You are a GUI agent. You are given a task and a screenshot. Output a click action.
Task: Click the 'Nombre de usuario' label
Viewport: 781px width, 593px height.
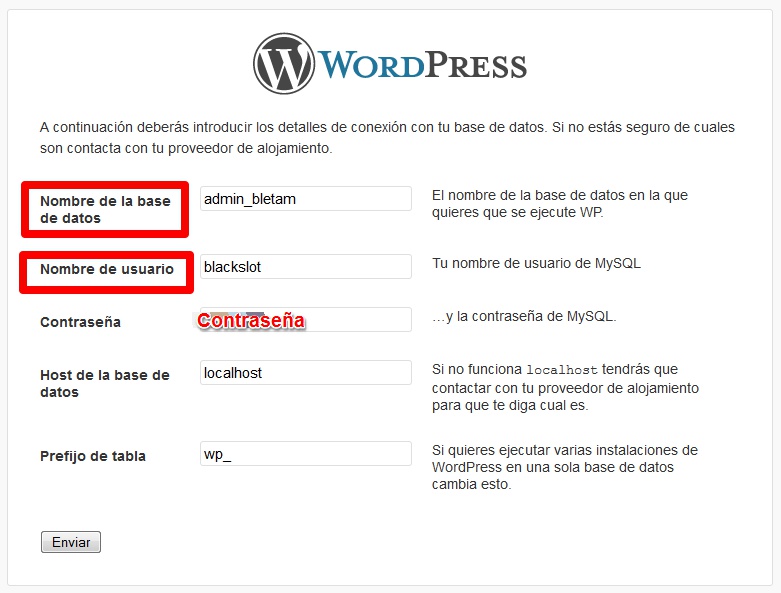[x=107, y=269]
